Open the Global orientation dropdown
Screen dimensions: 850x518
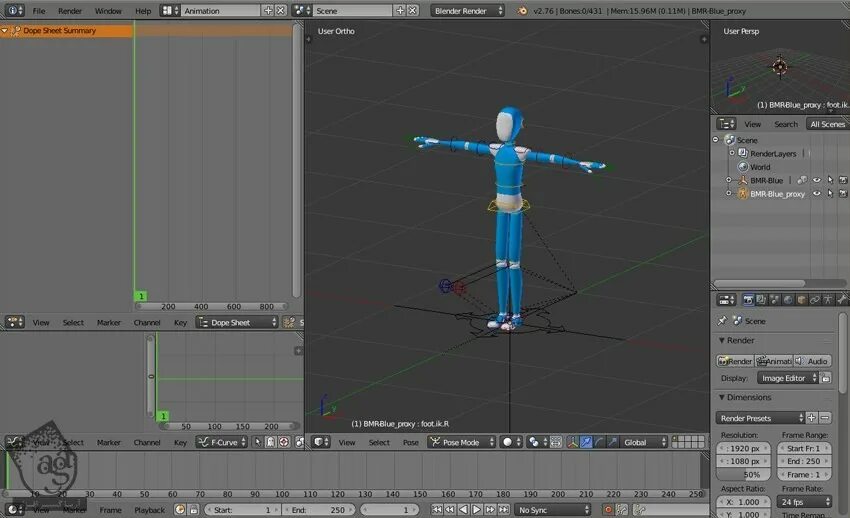(x=644, y=442)
